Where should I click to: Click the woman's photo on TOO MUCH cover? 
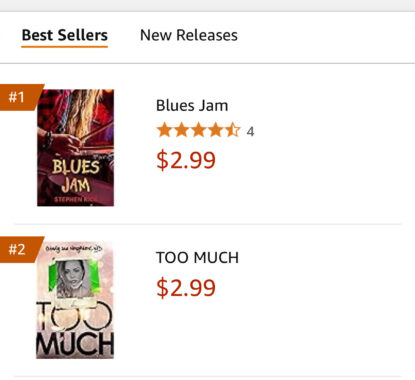(73, 279)
